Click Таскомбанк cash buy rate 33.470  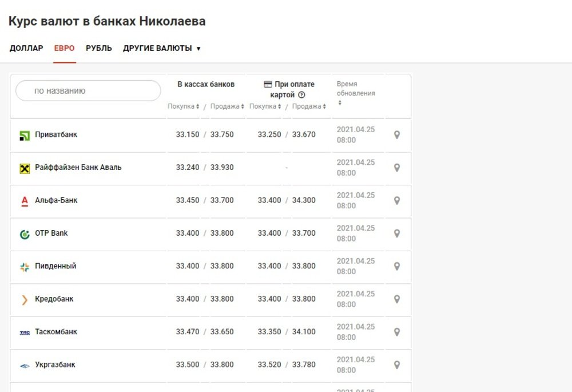(x=188, y=331)
